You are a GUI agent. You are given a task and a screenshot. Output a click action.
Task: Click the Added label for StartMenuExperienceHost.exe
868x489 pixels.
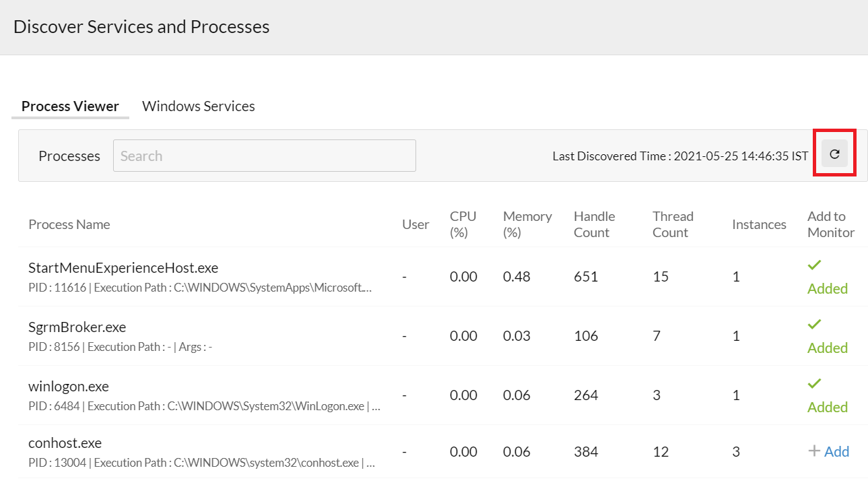(827, 289)
